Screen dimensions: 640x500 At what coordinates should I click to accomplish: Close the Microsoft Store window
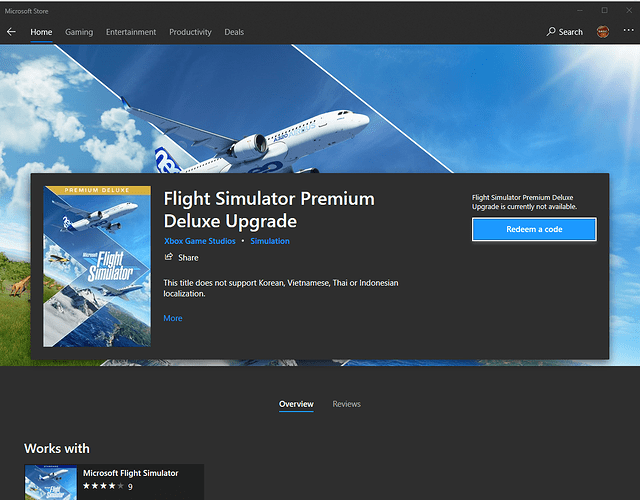click(629, 11)
